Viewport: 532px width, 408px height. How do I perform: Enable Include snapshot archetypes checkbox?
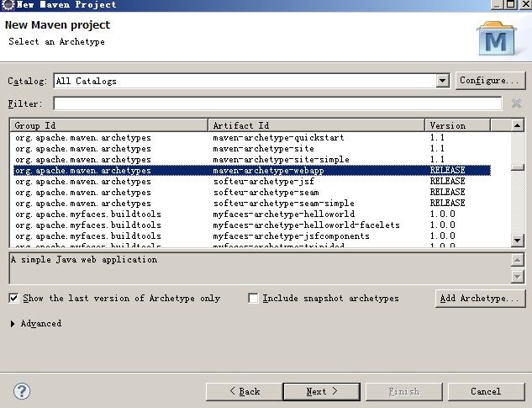point(253,299)
